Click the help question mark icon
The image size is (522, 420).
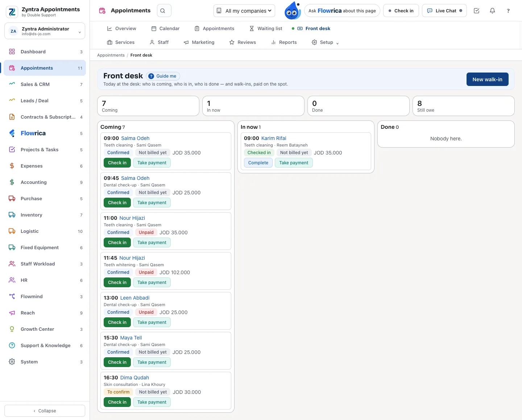[508, 11]
